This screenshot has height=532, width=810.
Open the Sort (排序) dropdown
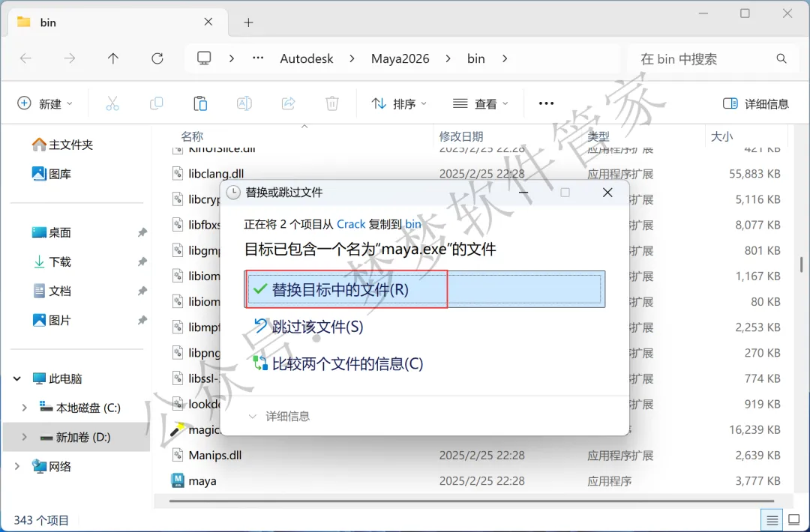399,103
